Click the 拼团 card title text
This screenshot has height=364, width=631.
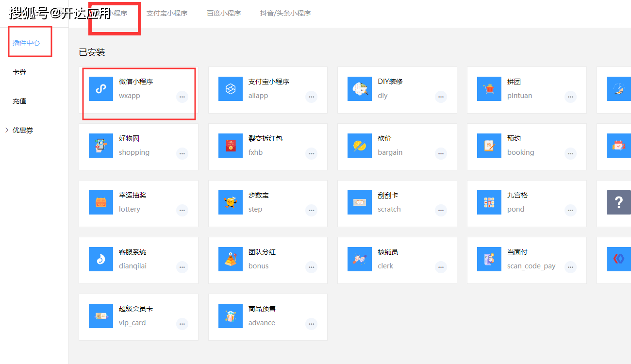514,82
